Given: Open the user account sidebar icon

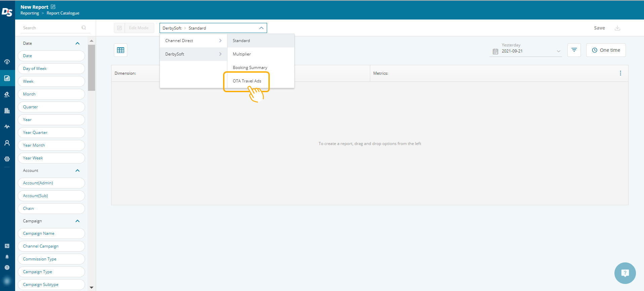Looking at the screenshot, I should tap(7, 143).
